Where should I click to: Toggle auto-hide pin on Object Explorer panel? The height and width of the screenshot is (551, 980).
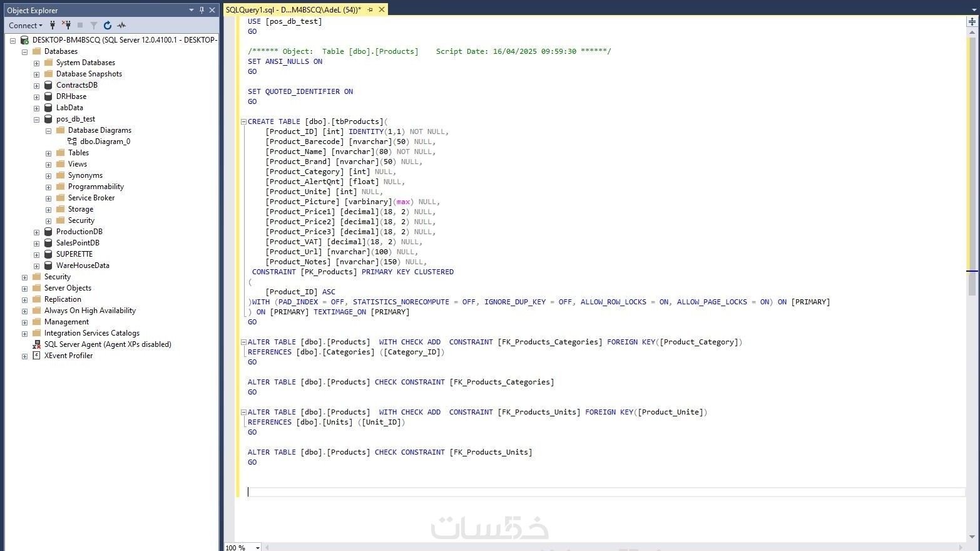[202, 10]
